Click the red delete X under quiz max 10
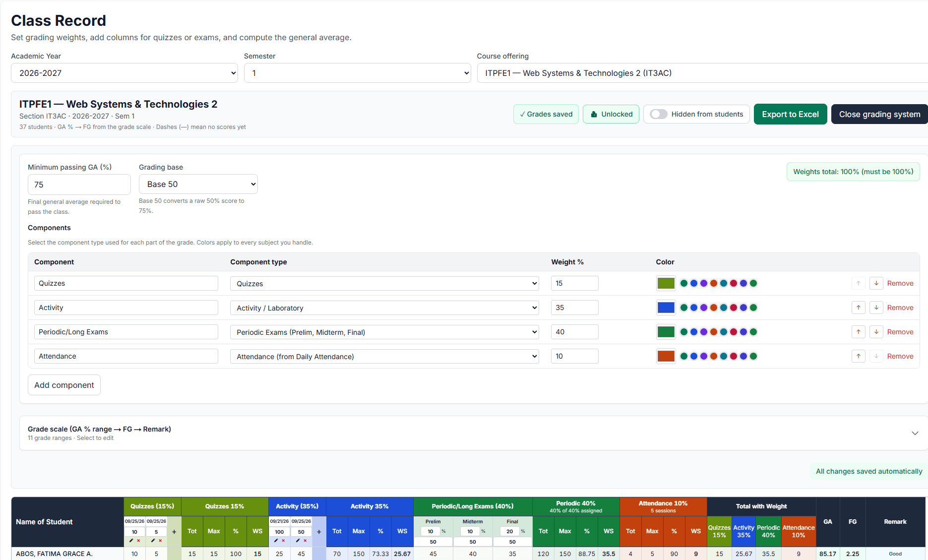 tap(138, 541)
